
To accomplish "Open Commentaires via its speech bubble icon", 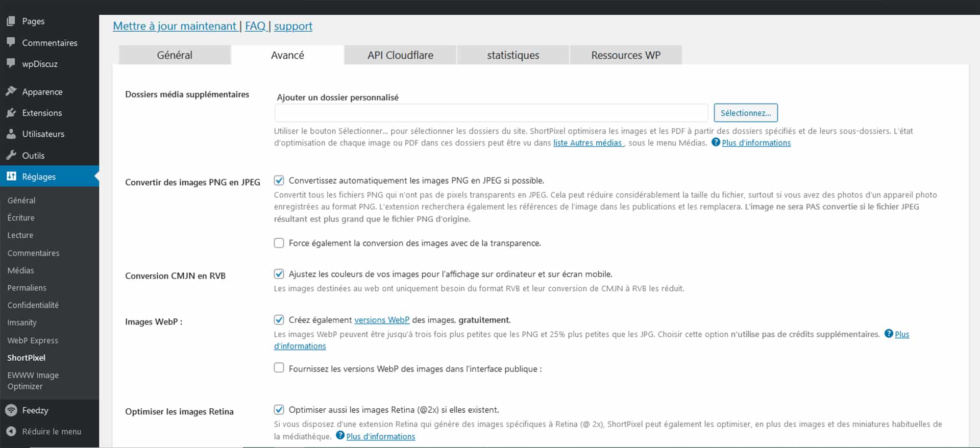I will tap(11, 42).
